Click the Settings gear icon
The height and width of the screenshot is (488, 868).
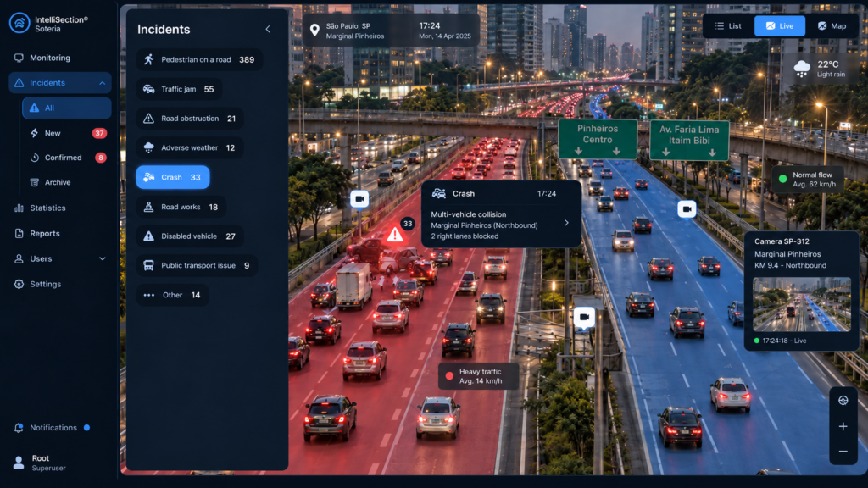(19, 285)
